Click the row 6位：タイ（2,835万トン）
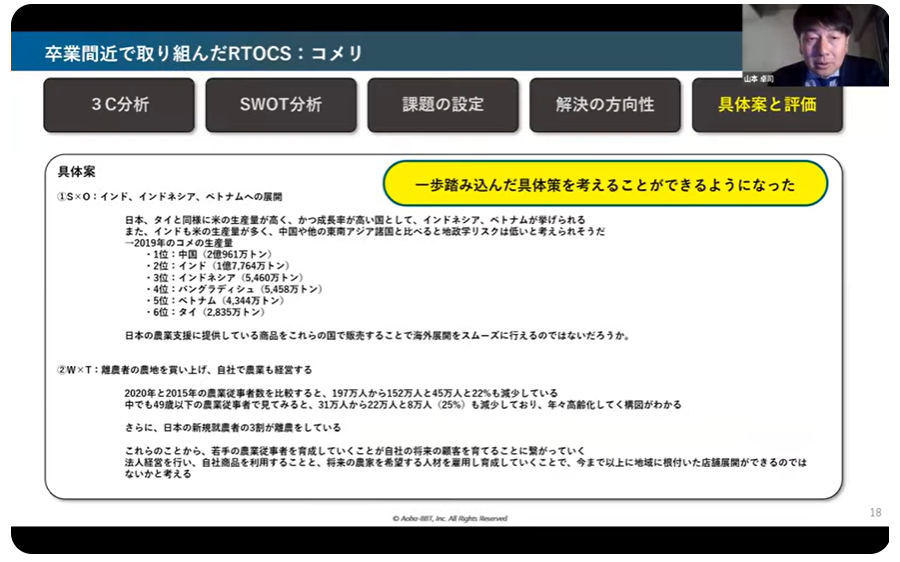 click(206, 312)
